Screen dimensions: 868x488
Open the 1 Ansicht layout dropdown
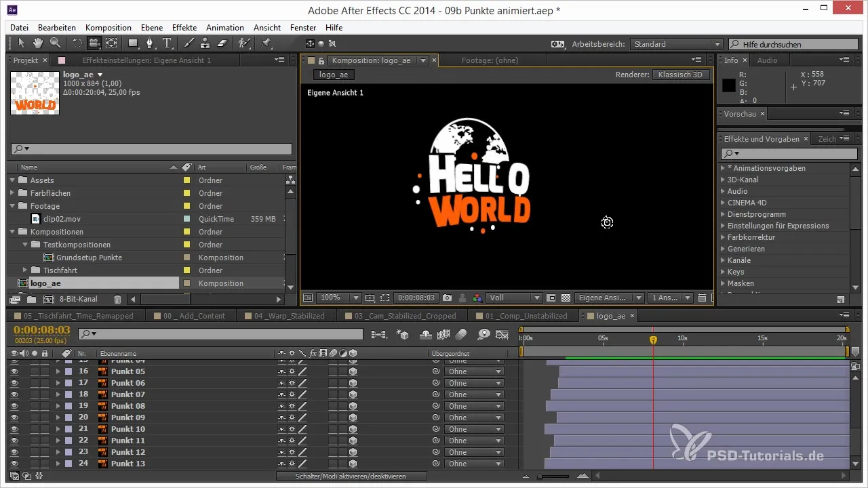pos(670,298)
